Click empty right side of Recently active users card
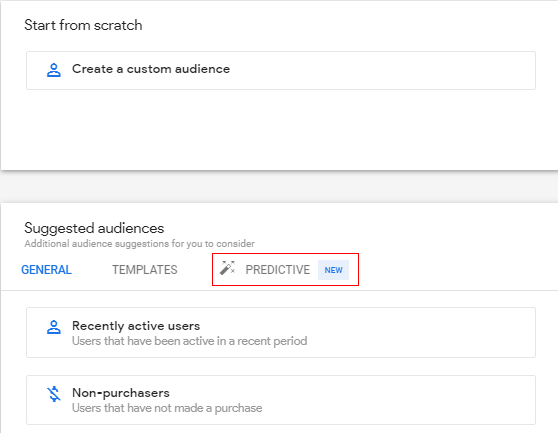This screenshot has height=433, width=558. 427,333
